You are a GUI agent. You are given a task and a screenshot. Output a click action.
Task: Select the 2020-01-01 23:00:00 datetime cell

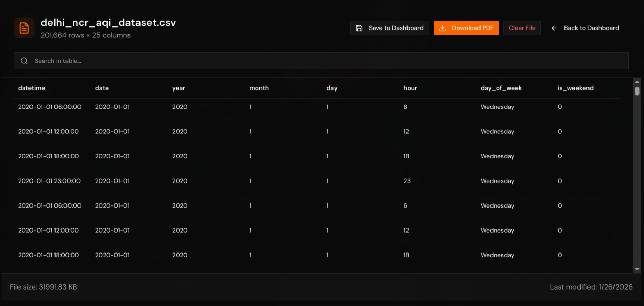[49, 181]
